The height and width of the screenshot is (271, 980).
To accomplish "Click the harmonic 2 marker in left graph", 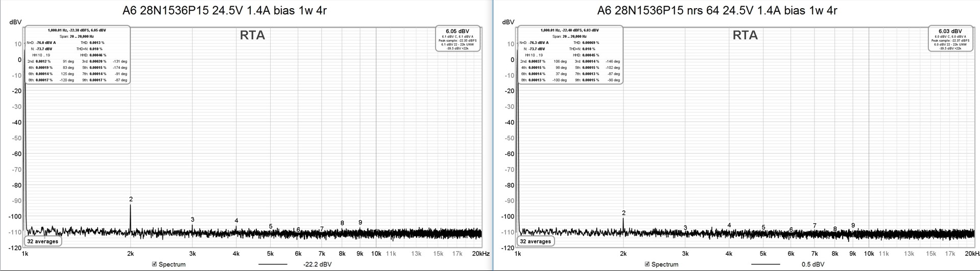I will [x=131, y=200].
